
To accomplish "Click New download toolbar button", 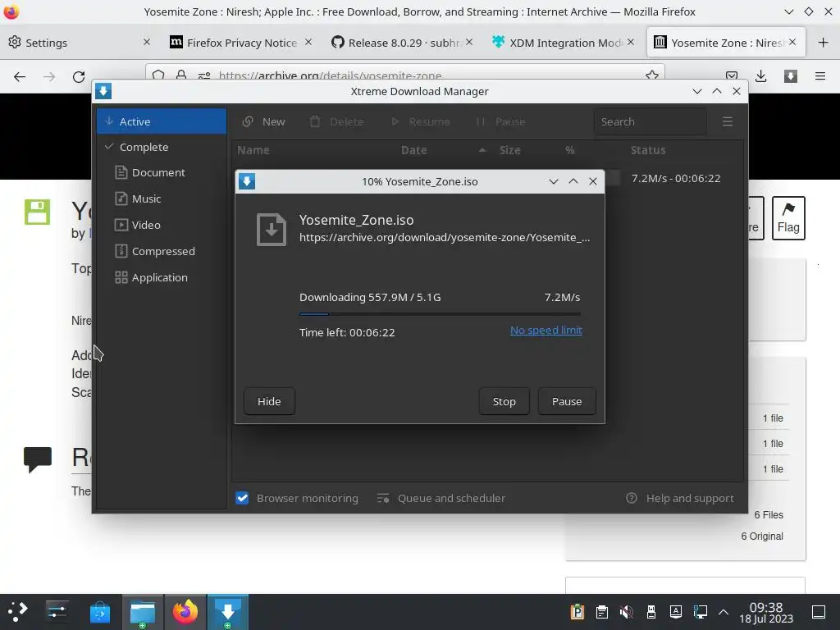I will pos(263,121).
